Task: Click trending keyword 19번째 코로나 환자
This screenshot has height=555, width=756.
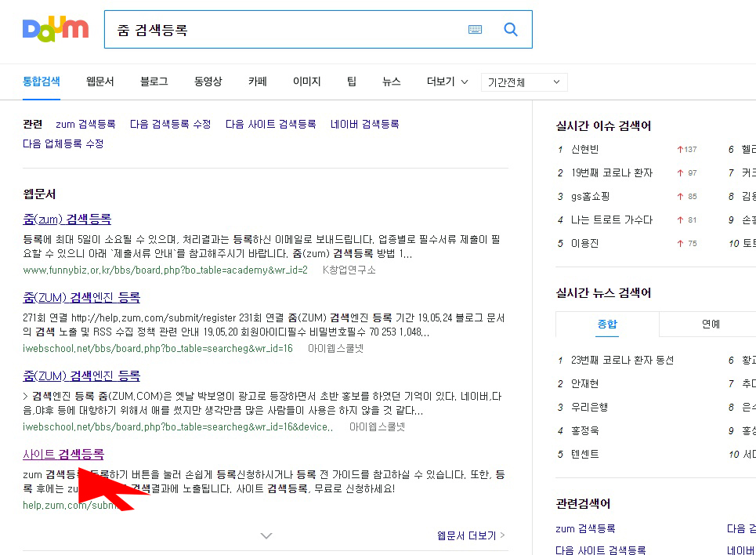Action: [612, 172]
